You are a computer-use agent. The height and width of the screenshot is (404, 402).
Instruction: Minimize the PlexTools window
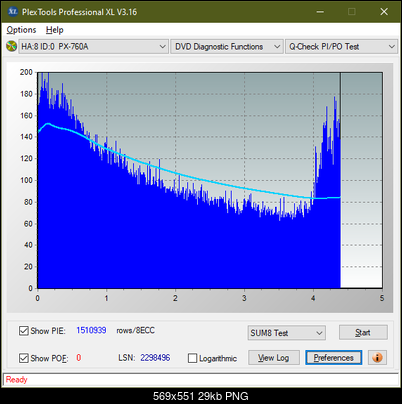[x=320, y=12]
